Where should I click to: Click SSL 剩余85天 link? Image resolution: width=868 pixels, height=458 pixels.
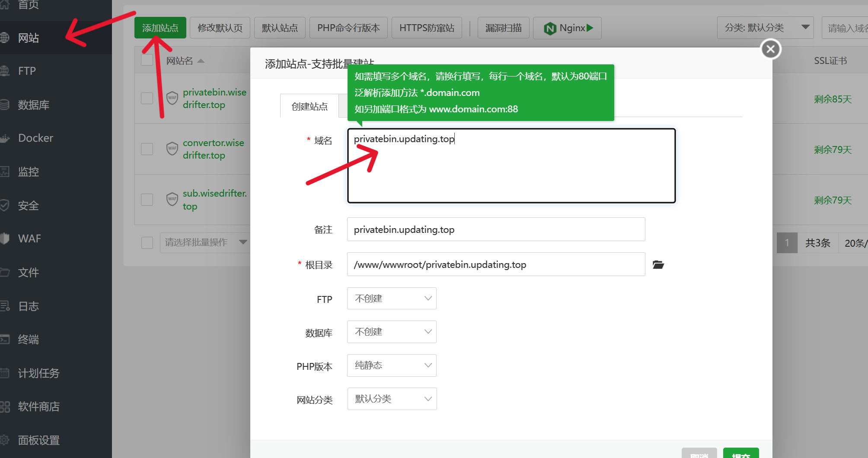(x=833, y=99)
